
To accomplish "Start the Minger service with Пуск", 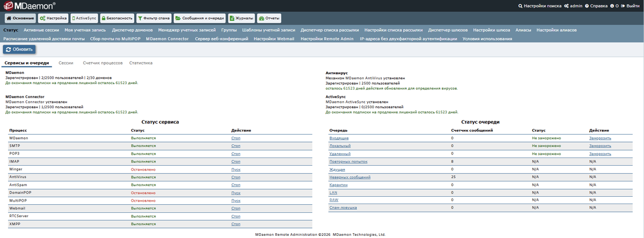I will [236, 169].
